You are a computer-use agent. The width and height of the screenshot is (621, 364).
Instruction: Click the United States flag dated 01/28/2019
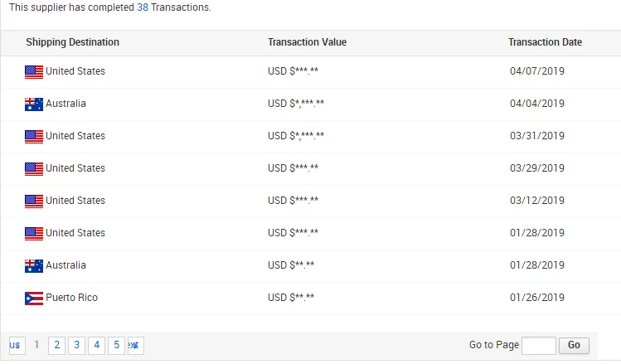[34, 234]
